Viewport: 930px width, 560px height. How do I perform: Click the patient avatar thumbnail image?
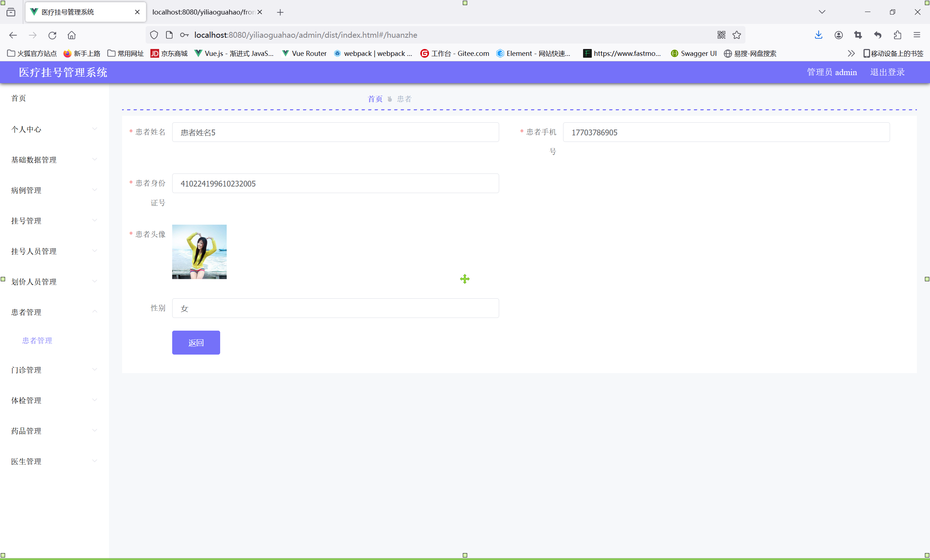point(199,252)
